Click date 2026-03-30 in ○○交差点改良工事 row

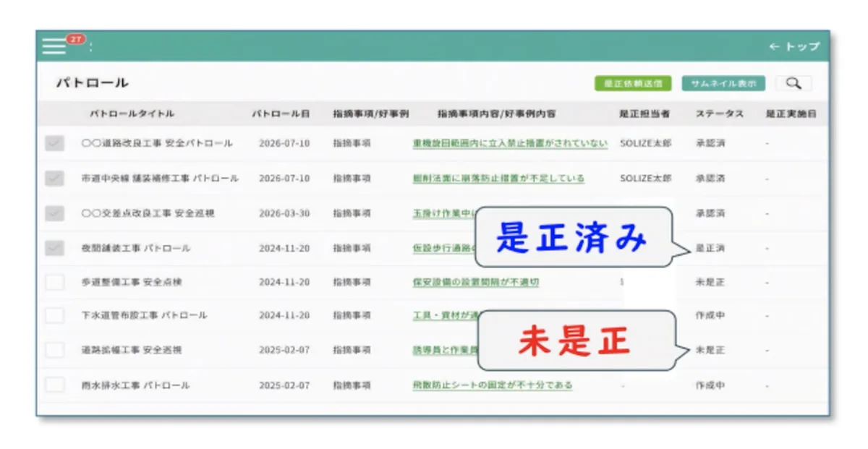(x=284, y=213)
